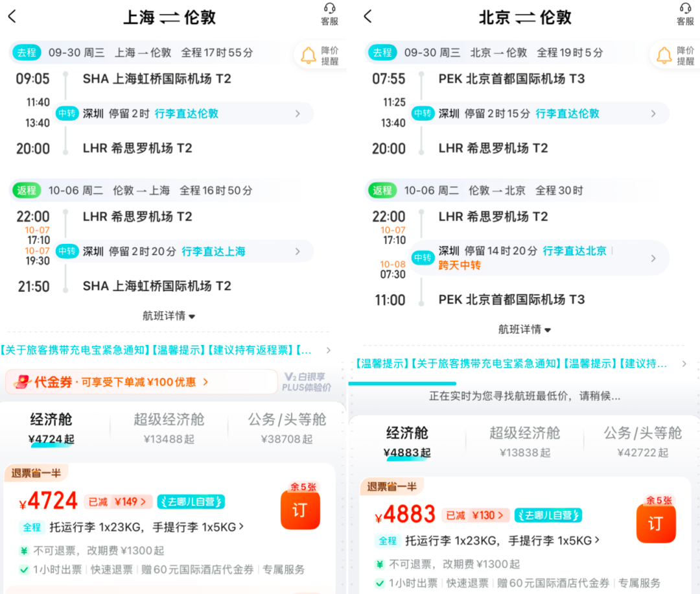Tap 不可退票，改期费¥1300起 under ¥4724
The height and width of the screenshot is (594, 700).
(x=99, y=551)
